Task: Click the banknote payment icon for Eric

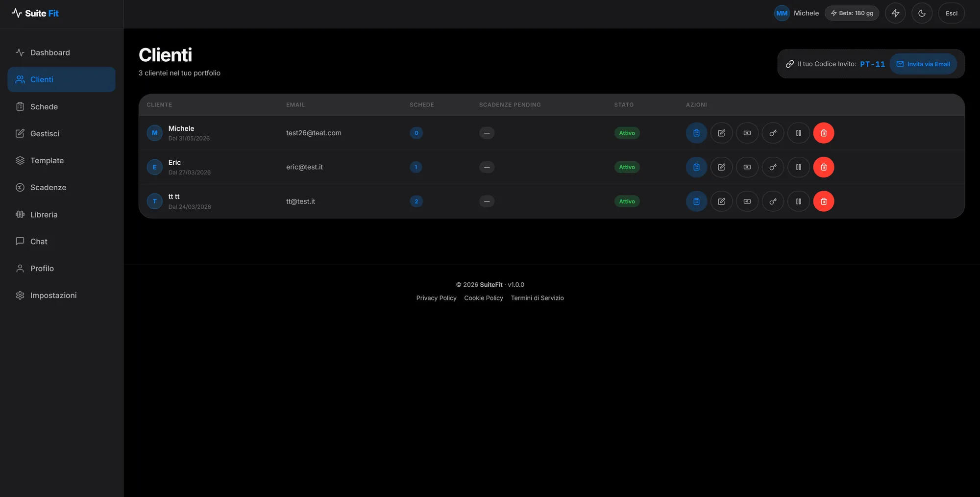Action: tap(747, 167)
